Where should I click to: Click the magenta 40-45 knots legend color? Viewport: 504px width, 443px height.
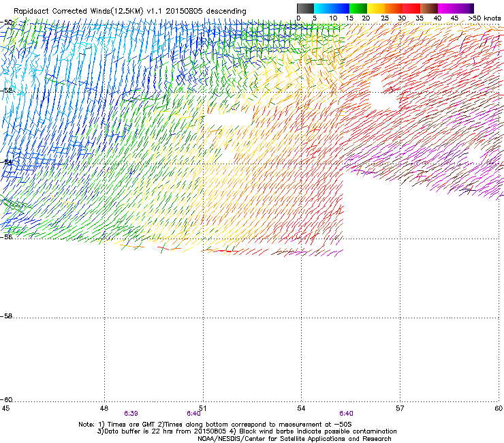(x=447, y=8)
